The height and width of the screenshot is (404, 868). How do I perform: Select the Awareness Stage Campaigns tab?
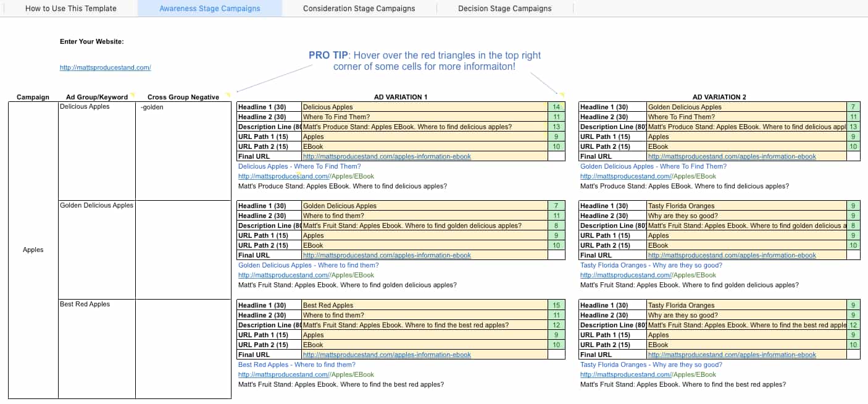click(x=209, y=9)
